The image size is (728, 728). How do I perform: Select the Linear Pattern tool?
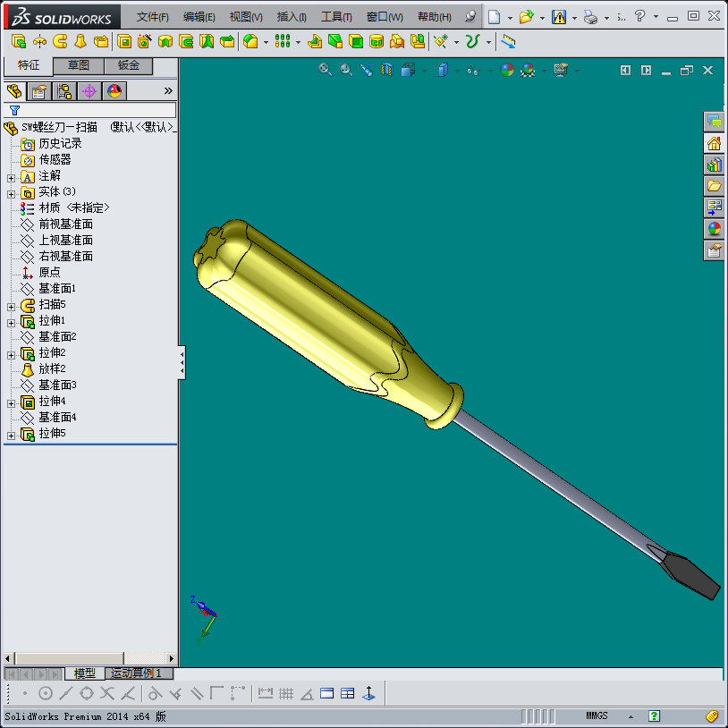(283, 42)
